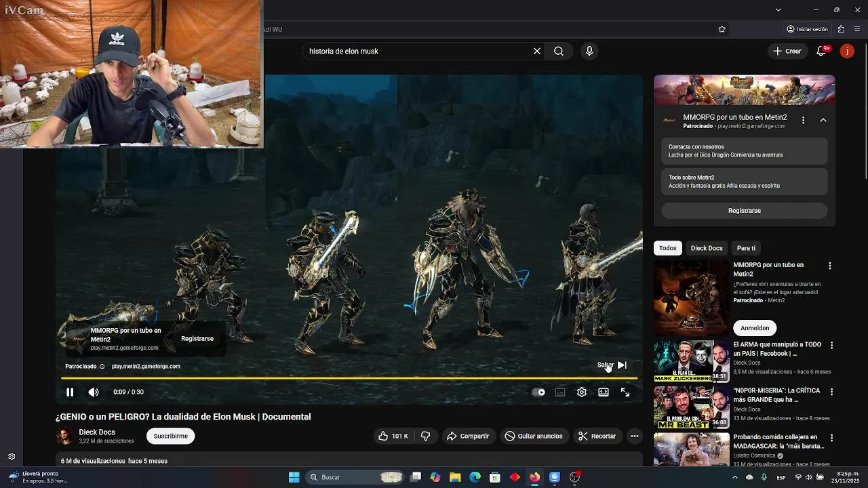Subscribe with the Suscribirme button

click(170, 436)
